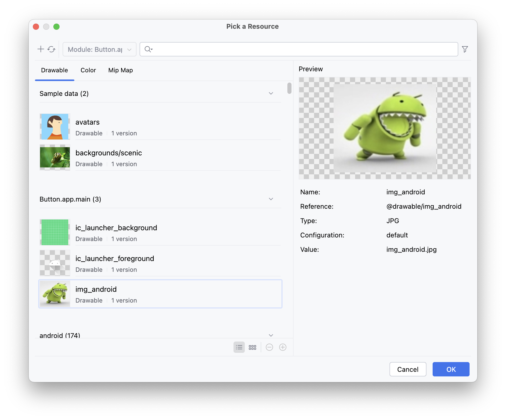Viewport: 506px width, 420px height.
Task: Confirm selection with OK button
Action: click(x=451, y=369)
